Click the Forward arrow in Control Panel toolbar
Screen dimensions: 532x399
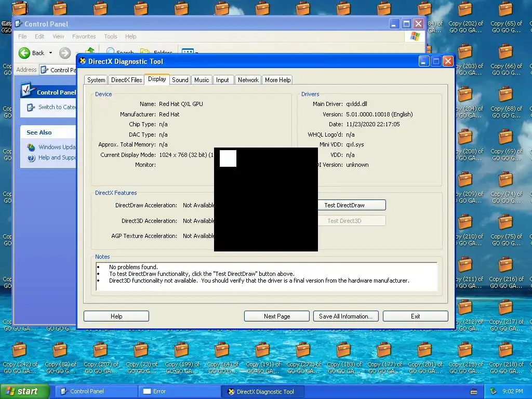tap(65, 53)
